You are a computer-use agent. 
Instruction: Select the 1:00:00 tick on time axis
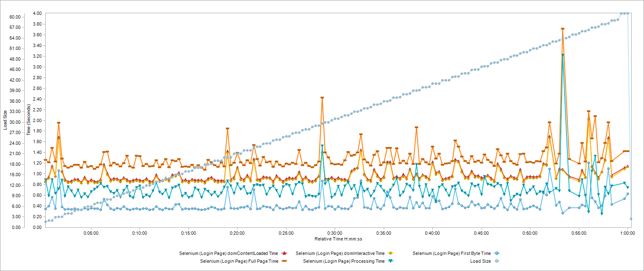[x=627, y=233]
